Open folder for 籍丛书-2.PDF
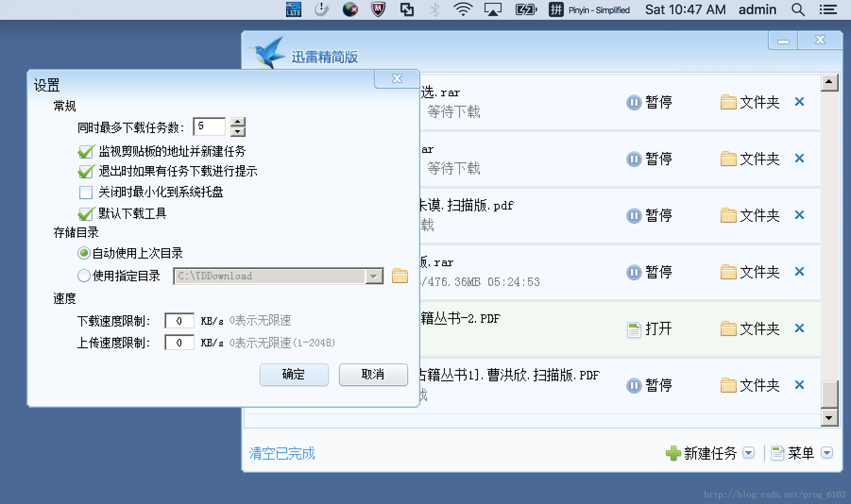The width and height of the screenshot is (851, 504). (750, 328)
